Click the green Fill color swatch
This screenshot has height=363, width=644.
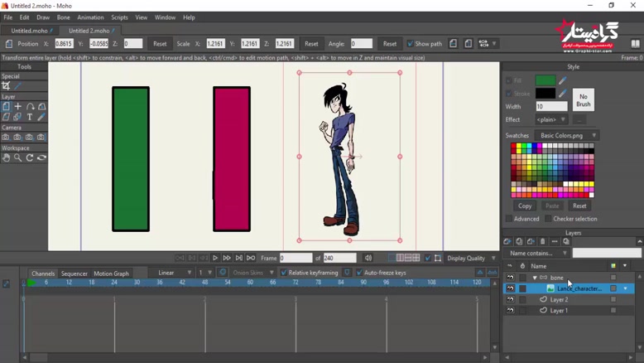(x=545, y=80)
